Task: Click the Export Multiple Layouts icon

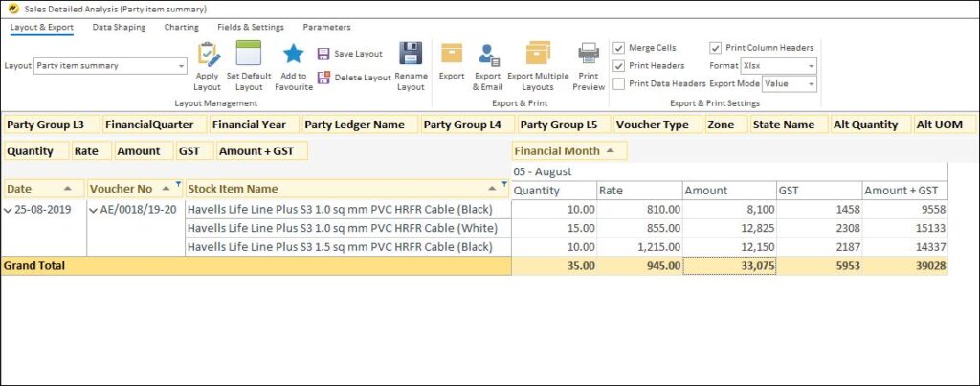Action: (538, 55)
